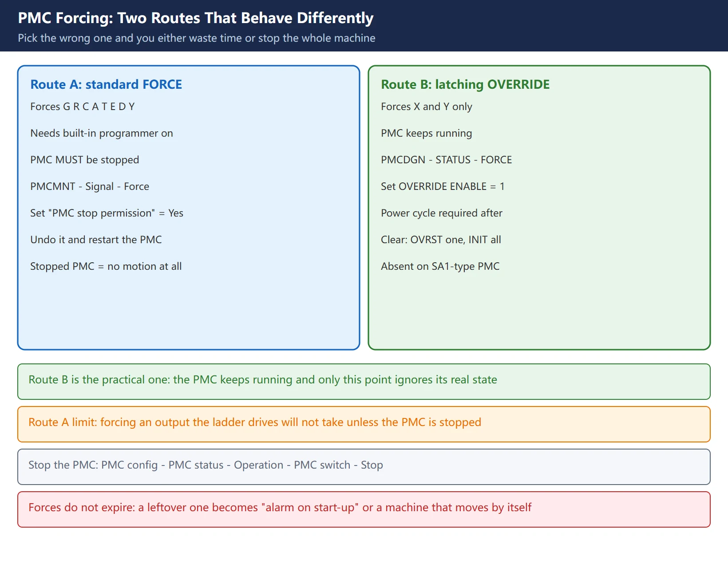Image resolution: width=728 pixels, height=568 pixels.
Task: Click the line "Absent on SA1-type PMC"
Action: (440, 266)
